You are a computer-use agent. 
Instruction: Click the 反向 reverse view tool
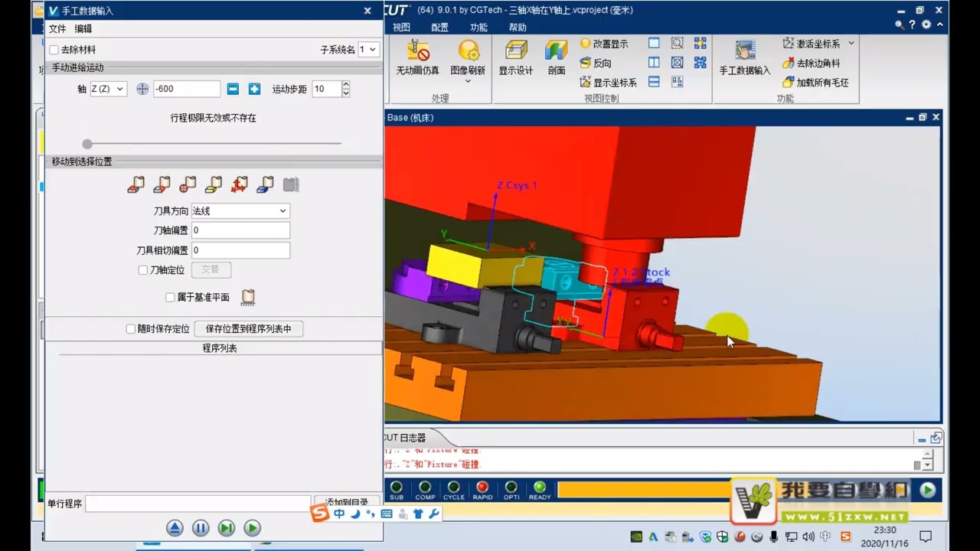(596, 63)
